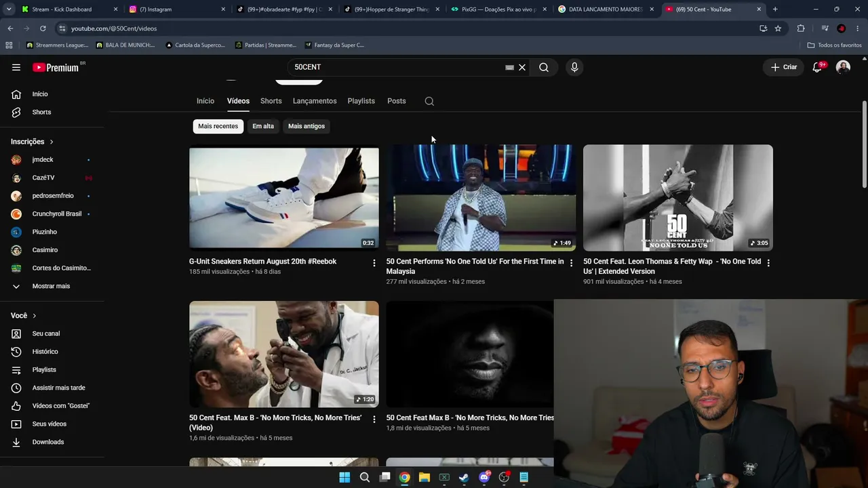Select the Mais antigos filter chip
This screenshot has height=488, width=868.
click(307, 126)
